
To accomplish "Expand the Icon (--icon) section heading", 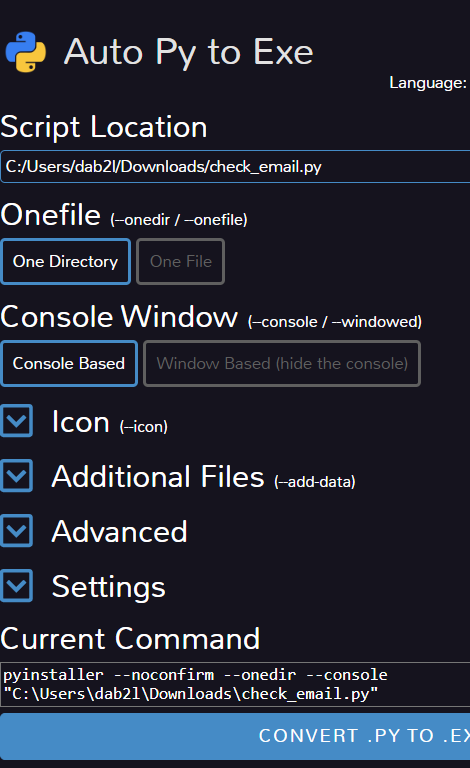I will coord(110,422).
